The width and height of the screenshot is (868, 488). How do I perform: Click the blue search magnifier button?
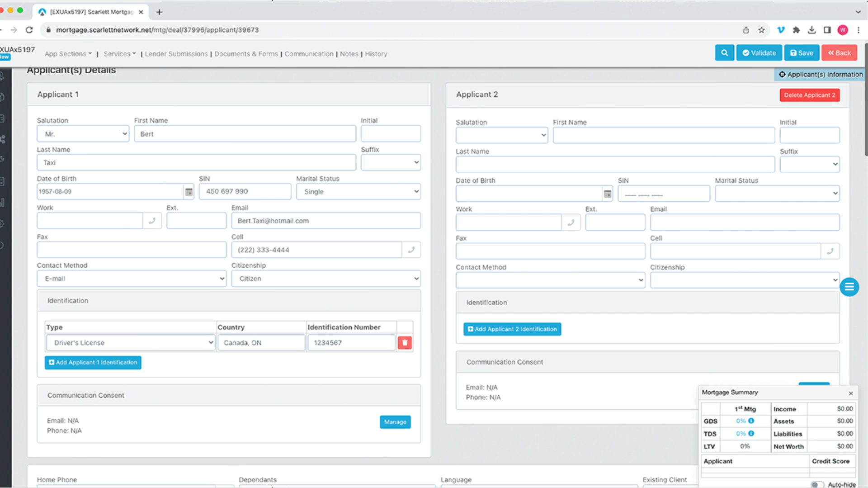click(724, 53)
